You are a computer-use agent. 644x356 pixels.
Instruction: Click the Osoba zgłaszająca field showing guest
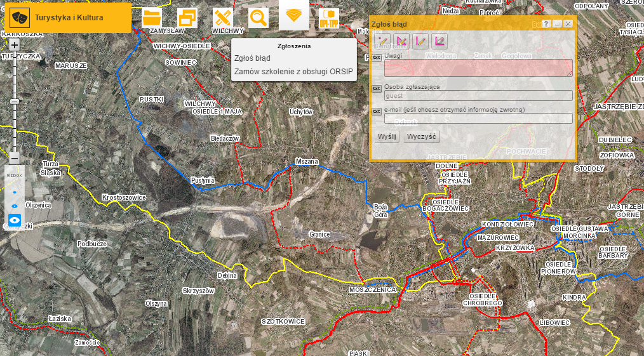click(478, 96)
